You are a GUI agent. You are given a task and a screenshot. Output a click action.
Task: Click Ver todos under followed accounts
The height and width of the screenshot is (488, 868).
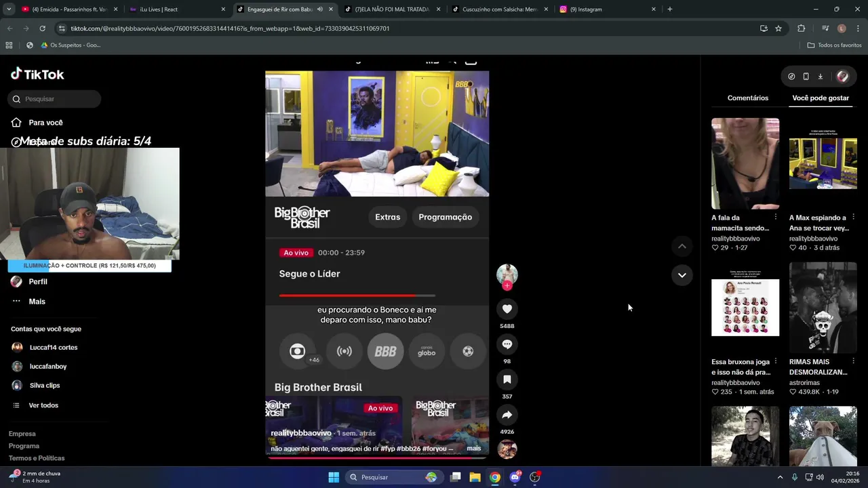(x=43, y=405)
